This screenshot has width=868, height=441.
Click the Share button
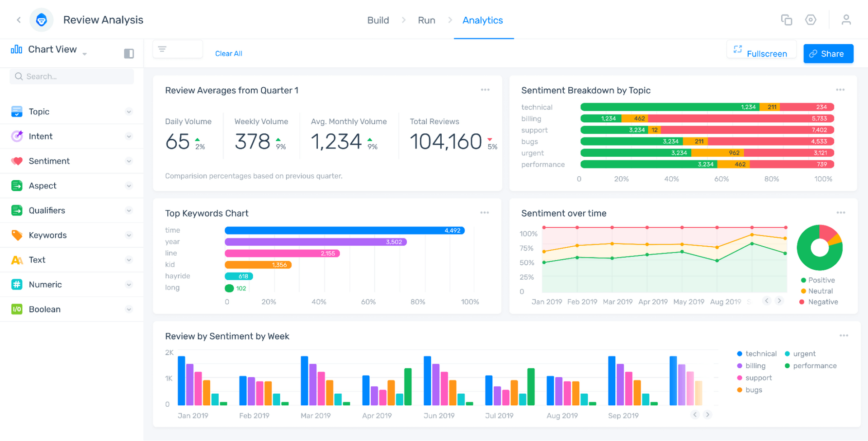pyautogui.click(x=828, y=54)
